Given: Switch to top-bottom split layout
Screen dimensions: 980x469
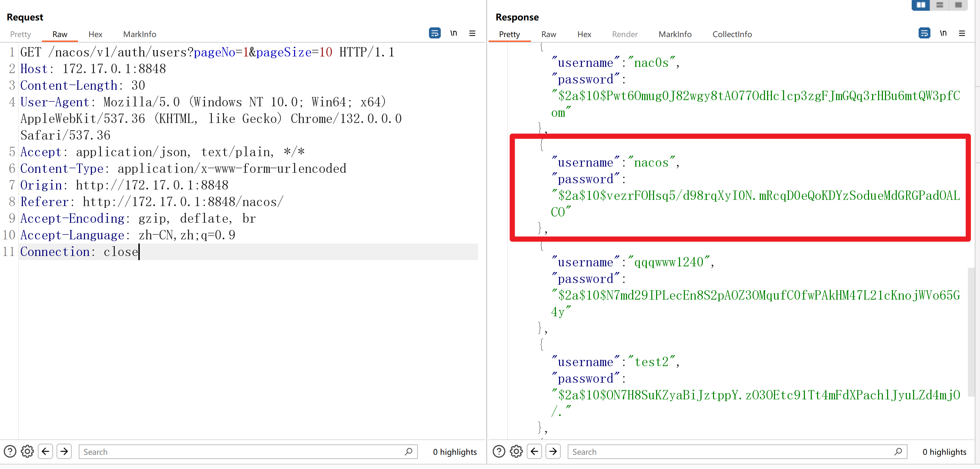Looking at the screenshot, I should click(940, 5).
